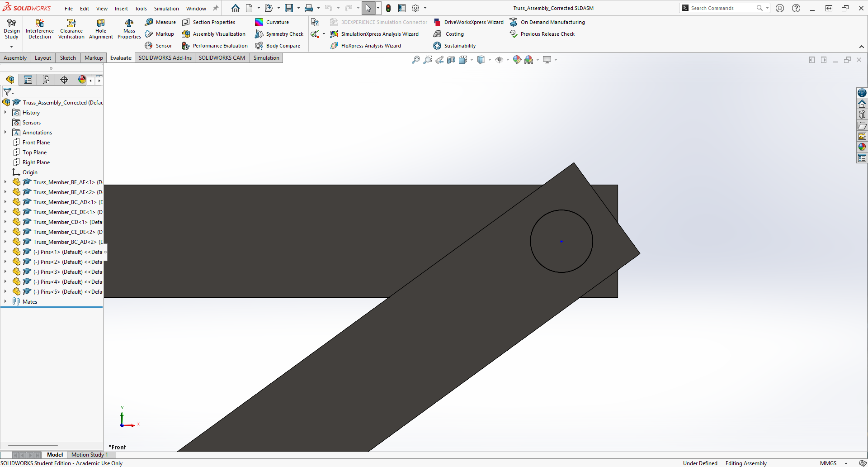This screenshot has width=868, height=467.
Task: Start FloXpress Analysis Wizard
Action: pos(365,46)
